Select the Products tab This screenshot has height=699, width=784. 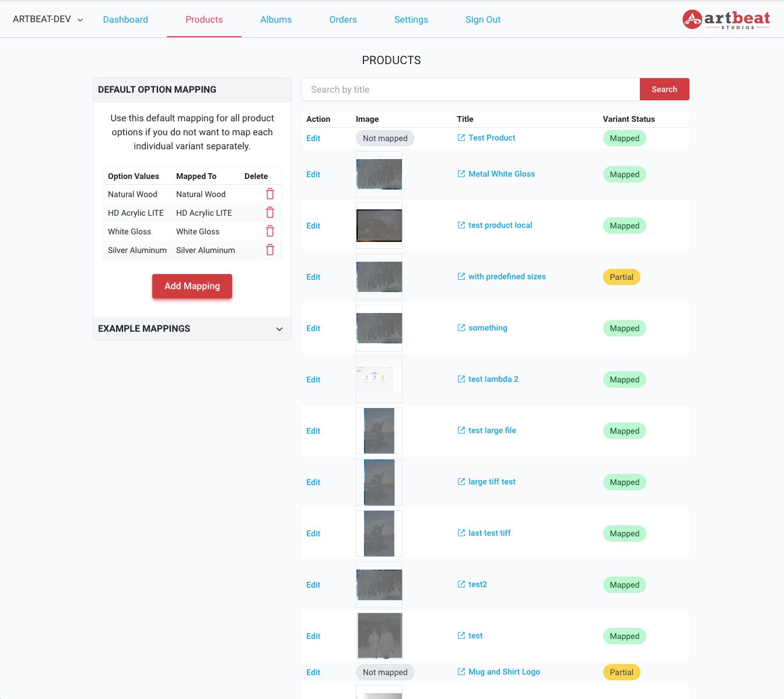pos(204,19)
